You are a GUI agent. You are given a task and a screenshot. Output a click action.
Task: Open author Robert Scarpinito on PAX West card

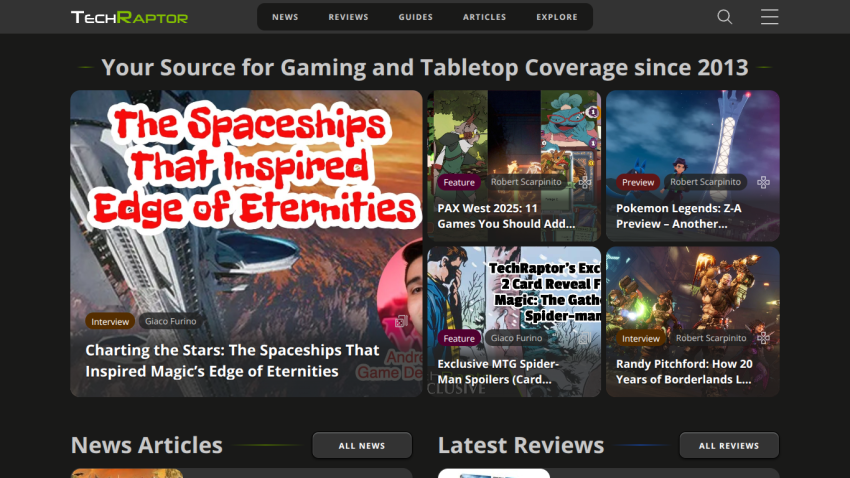click(x=526, y=182)
